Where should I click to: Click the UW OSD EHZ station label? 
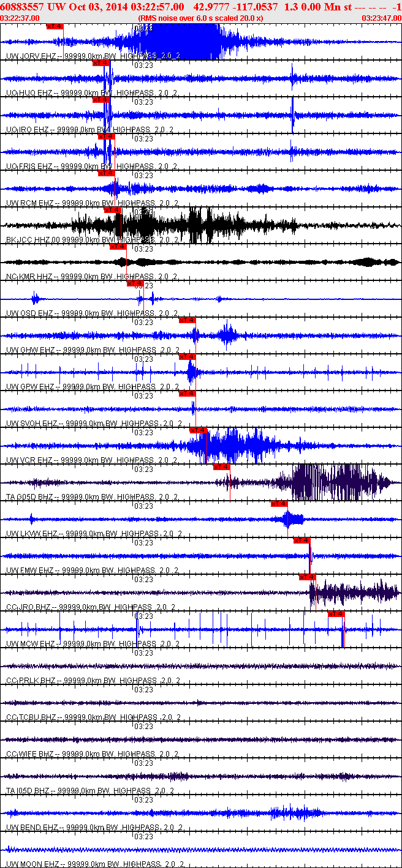click(x=29, y=313)
